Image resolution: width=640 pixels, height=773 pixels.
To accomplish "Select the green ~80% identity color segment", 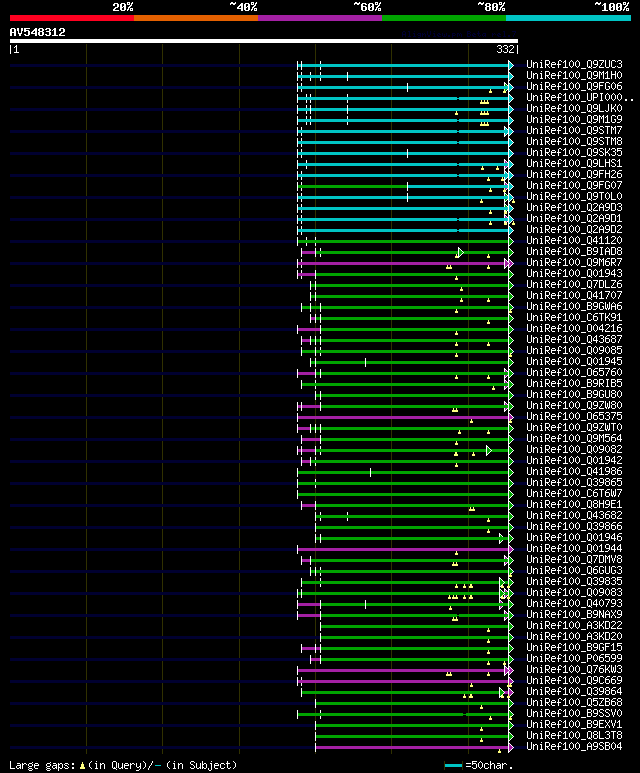I will 444,18.
